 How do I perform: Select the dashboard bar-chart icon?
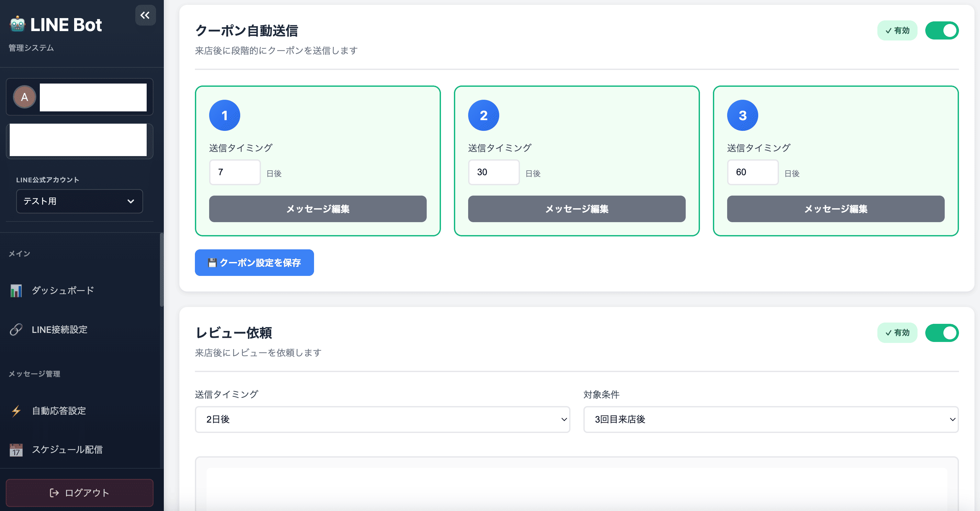click(x=17, y=290)
